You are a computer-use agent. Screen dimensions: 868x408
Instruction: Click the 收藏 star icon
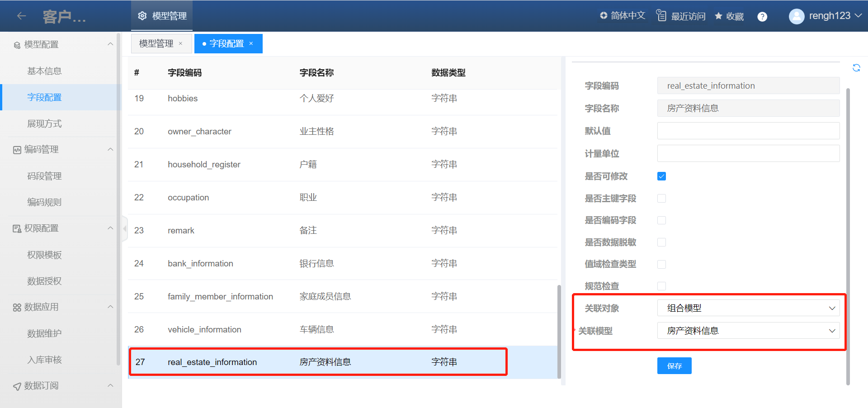point(718,16)
